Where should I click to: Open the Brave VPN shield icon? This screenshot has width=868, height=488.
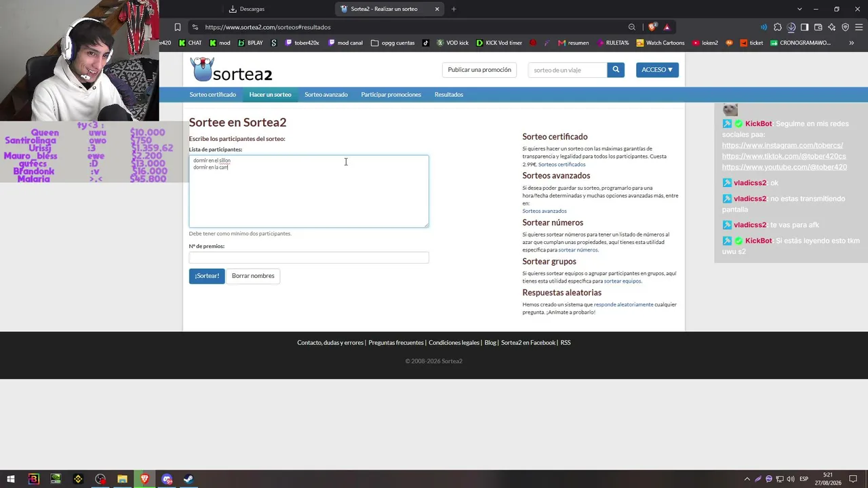click(846, 27)
